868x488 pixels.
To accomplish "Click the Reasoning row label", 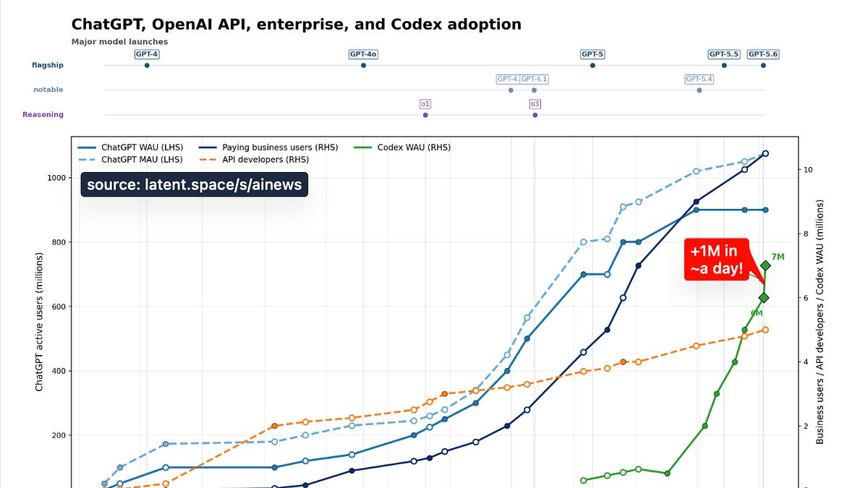I will 43,114.
